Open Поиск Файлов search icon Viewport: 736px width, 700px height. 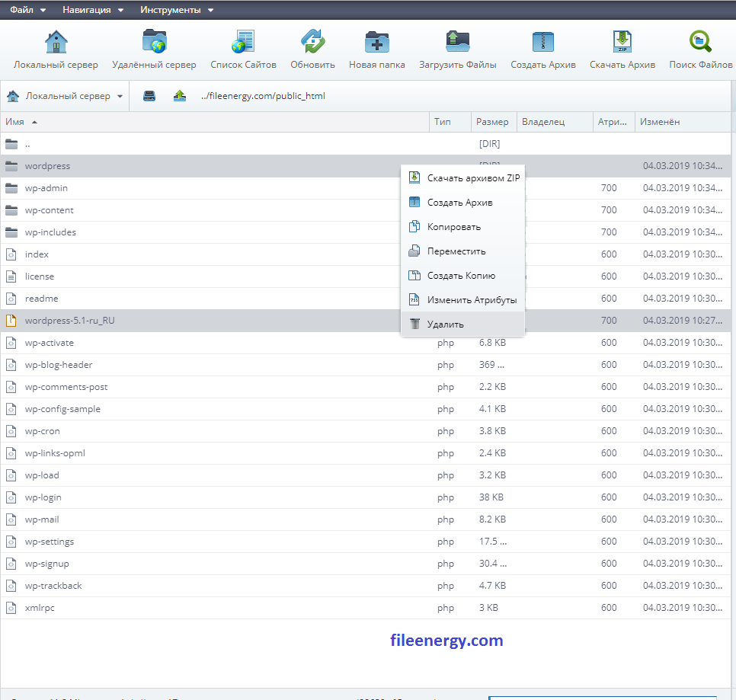(701, 42)
